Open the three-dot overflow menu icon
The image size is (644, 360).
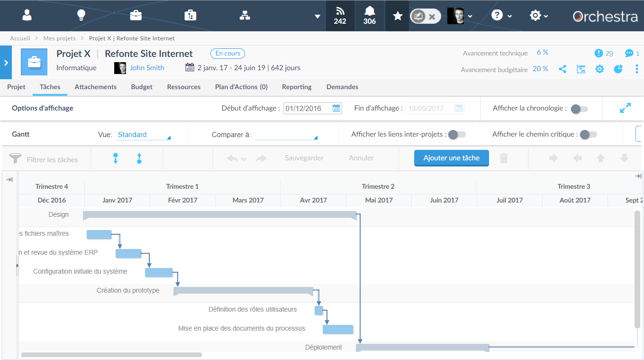(637, 70)
